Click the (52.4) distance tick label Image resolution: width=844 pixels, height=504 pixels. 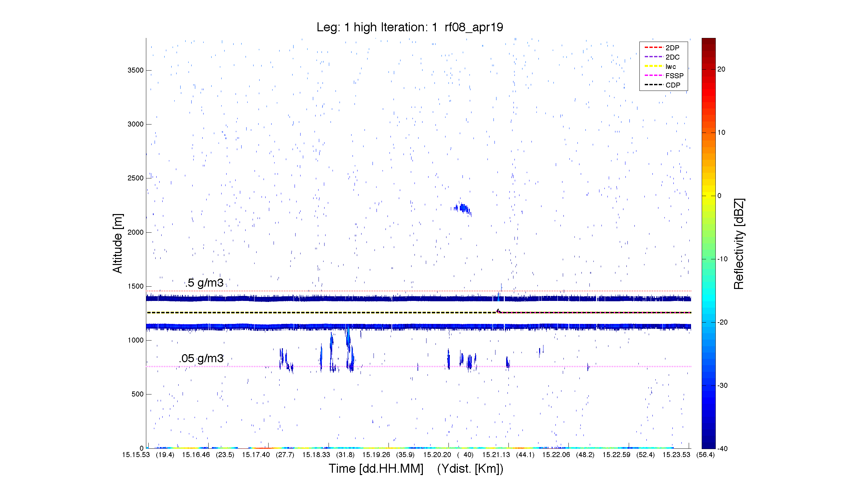click(645, 455)
